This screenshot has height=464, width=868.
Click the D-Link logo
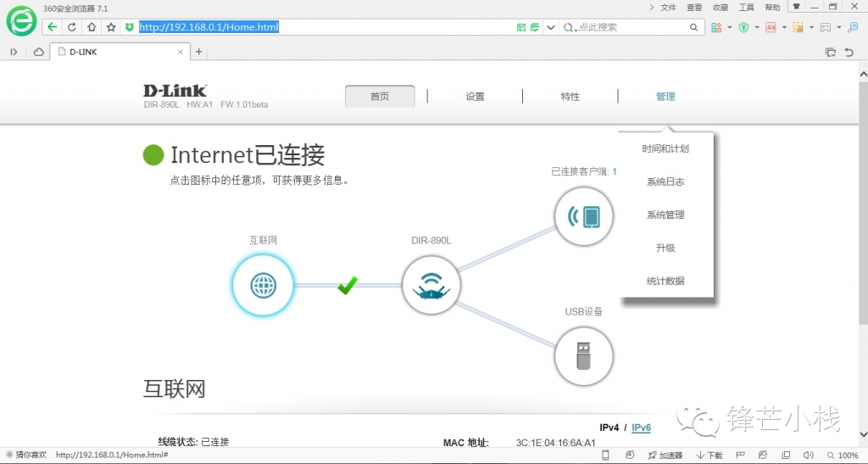coord(175,90)
